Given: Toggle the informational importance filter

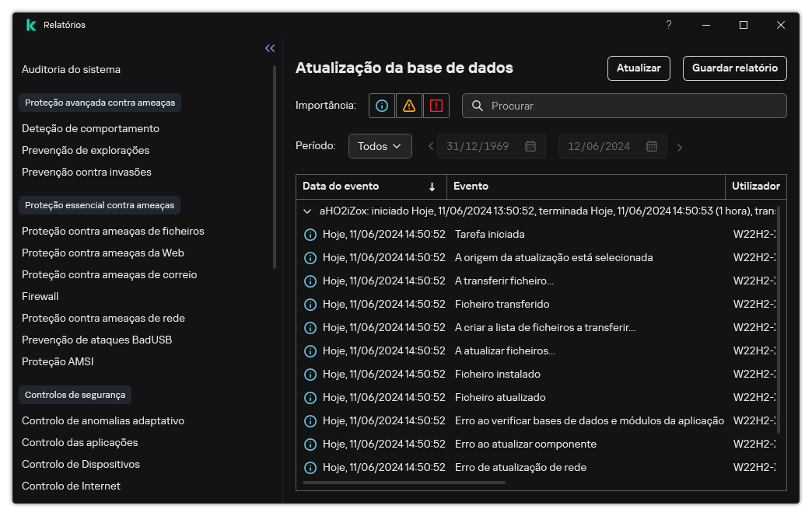Looking at the screenshot, I should 381,106.
